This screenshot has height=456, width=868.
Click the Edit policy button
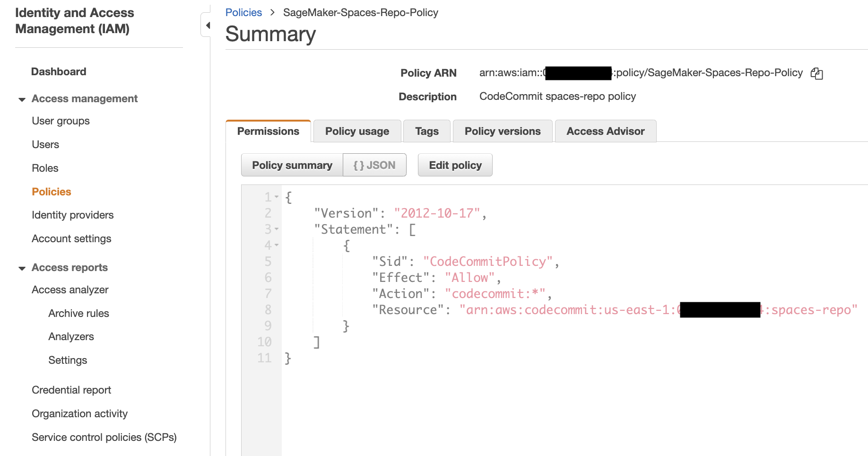pos(455,165)
